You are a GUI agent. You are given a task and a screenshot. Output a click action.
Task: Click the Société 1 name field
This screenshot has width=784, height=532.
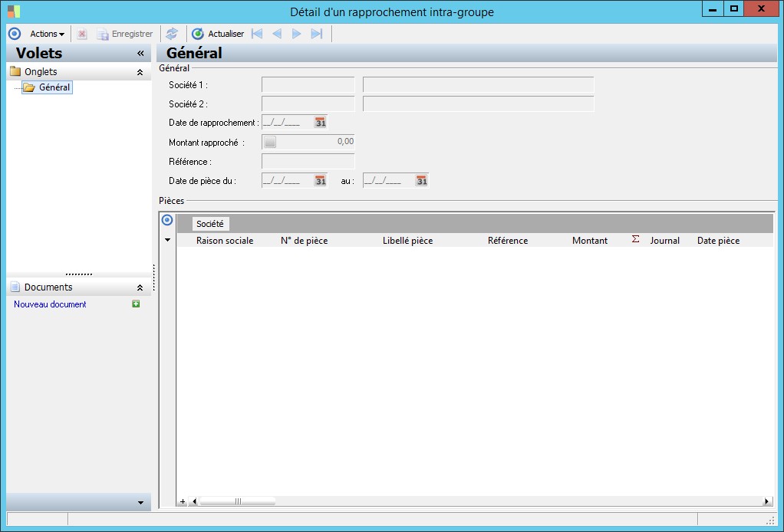click(478, 85)
